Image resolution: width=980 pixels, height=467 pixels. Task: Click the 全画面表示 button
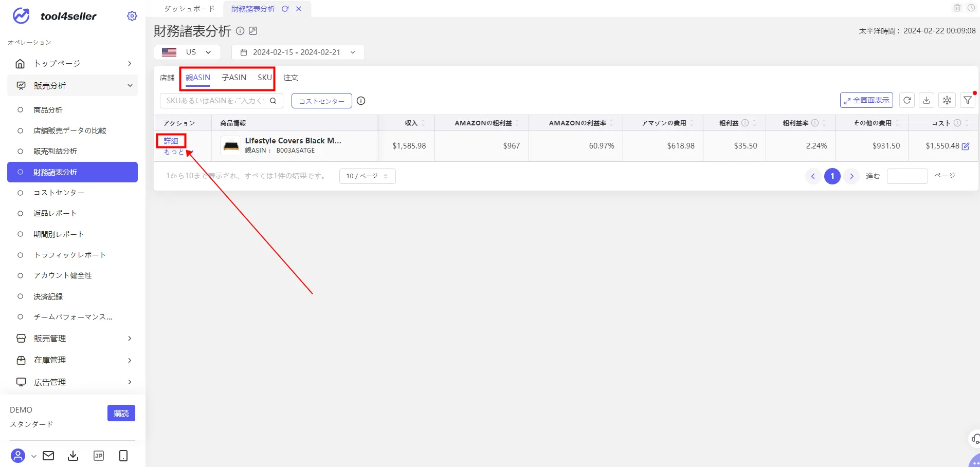click(x=866, y=100)
